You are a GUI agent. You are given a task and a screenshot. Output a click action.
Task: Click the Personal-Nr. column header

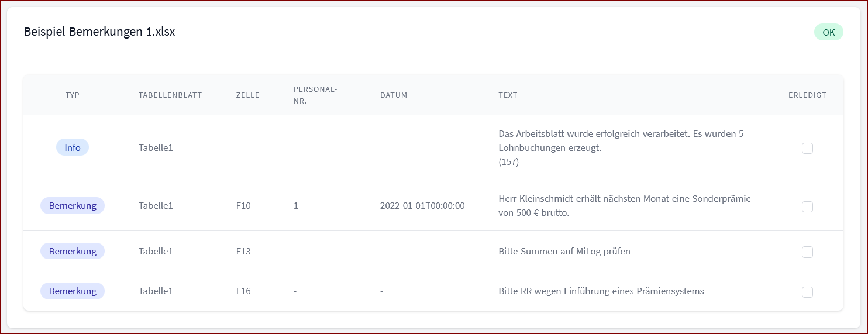coord(316,95)
